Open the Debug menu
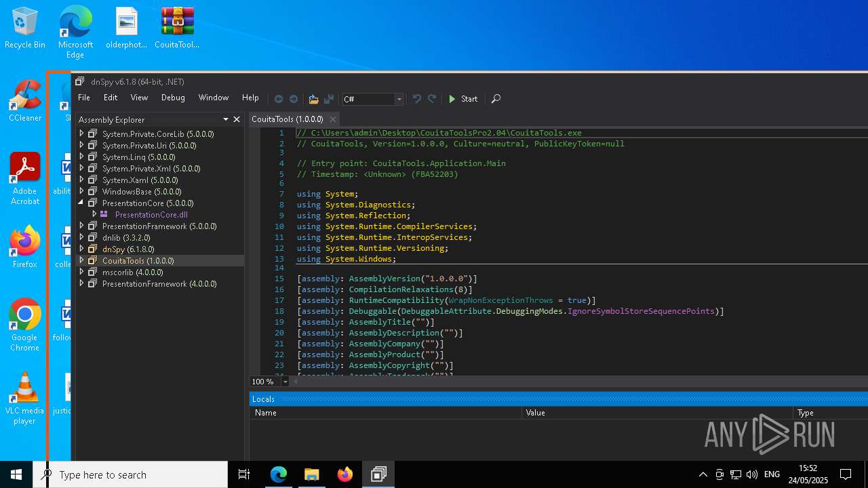 pos(173,98)
